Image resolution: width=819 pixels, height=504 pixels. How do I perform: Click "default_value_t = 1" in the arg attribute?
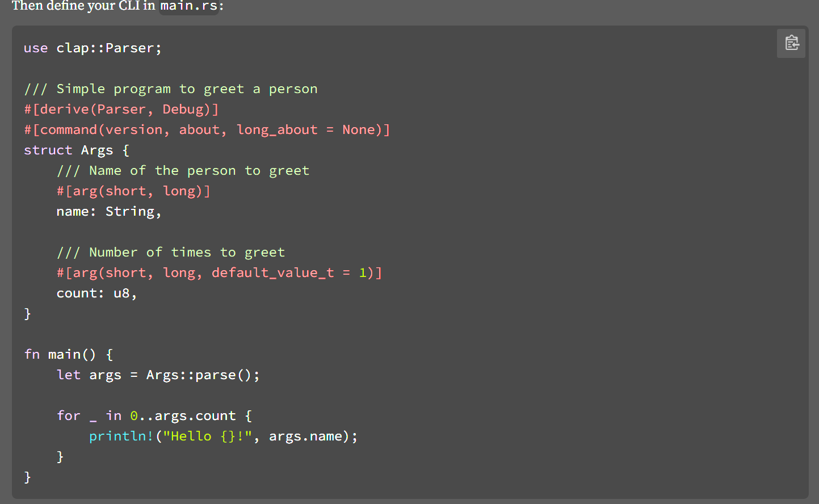point(289,273)
